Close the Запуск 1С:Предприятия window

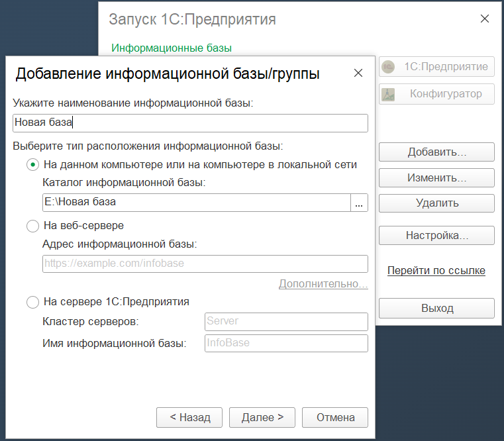pos(485,19)
